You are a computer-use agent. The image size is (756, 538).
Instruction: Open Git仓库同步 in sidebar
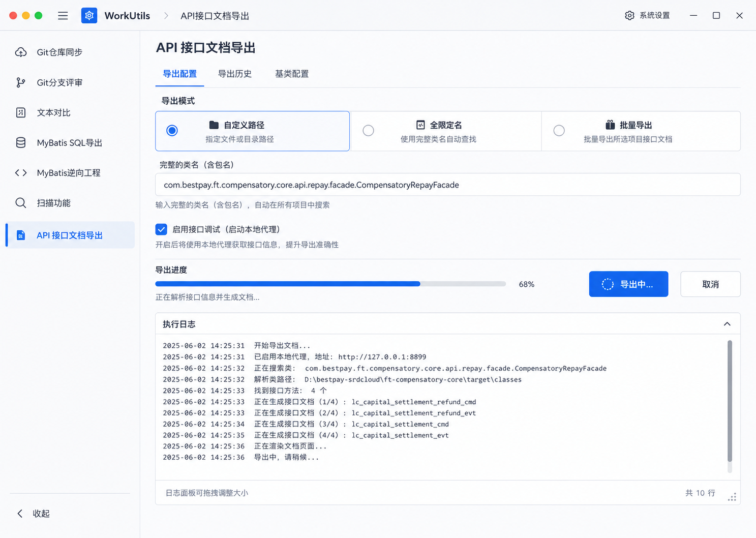point(70,52)
